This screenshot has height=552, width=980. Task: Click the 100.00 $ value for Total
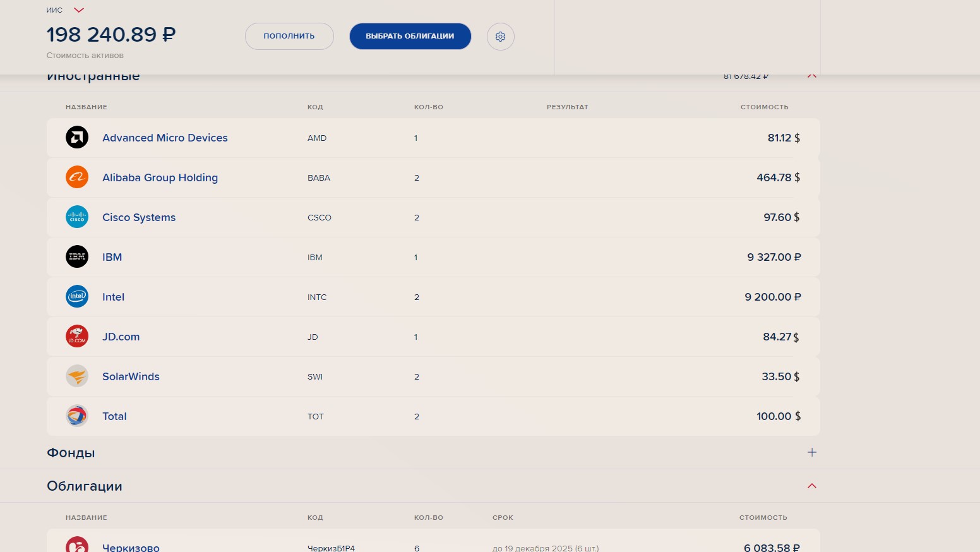point(779,416)
